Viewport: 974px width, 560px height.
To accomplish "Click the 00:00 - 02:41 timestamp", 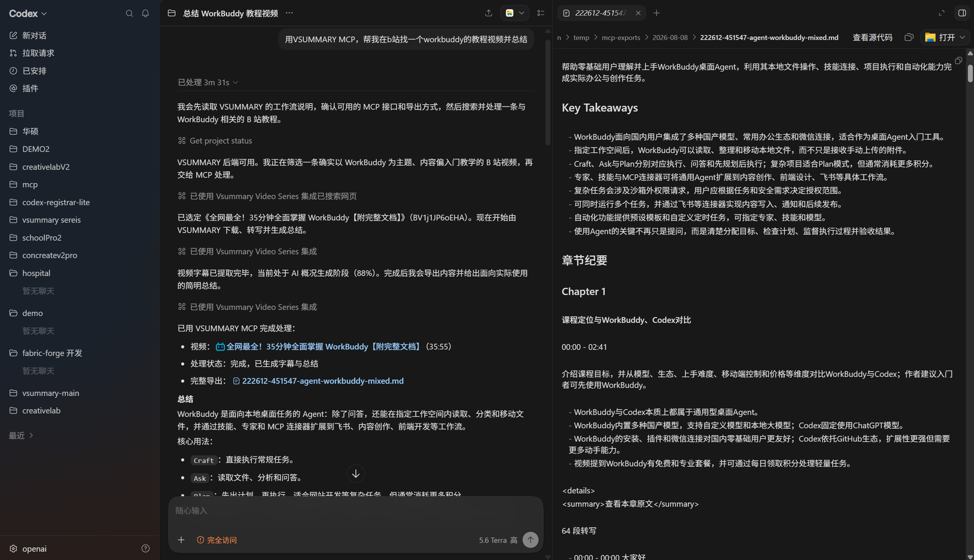I will (x=584, y=347).
